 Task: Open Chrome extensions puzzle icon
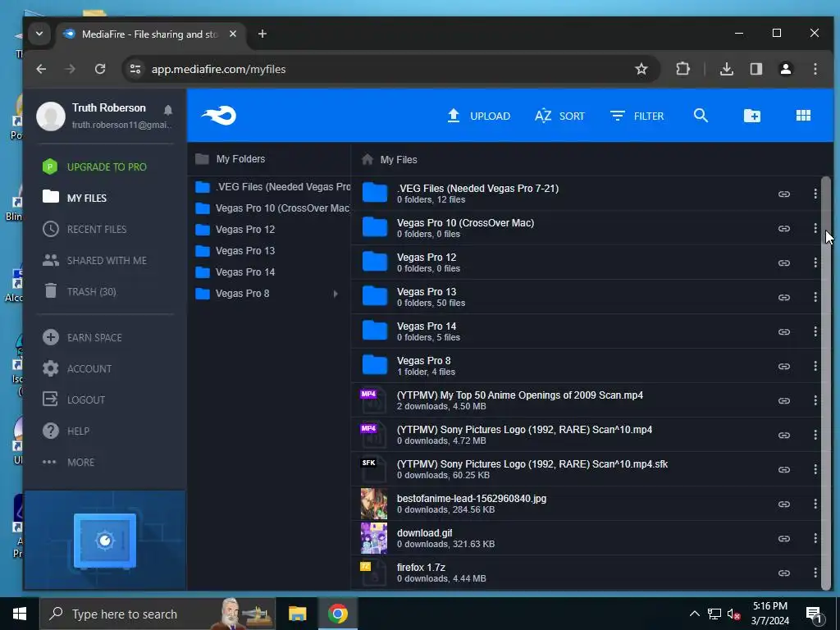point(682,69)
